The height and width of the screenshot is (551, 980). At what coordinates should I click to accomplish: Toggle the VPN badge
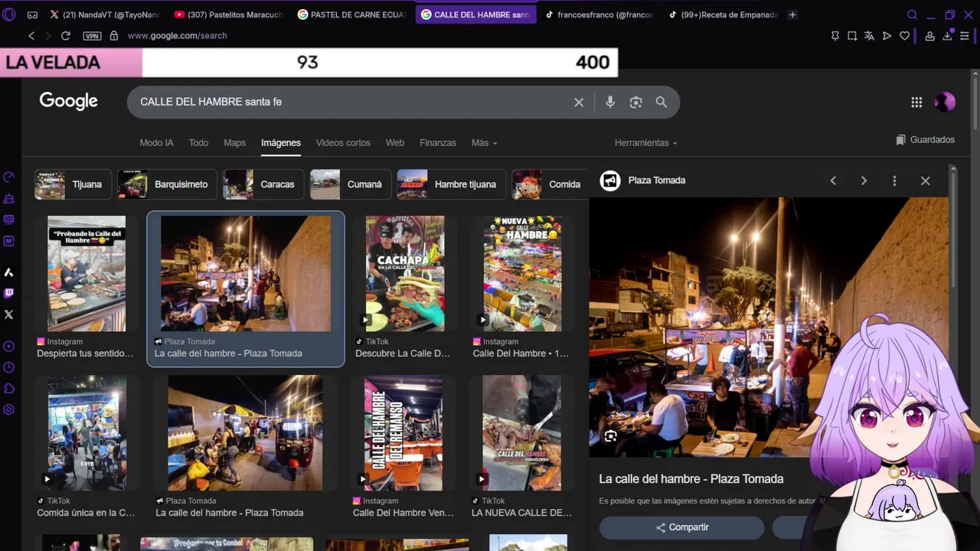93,36
